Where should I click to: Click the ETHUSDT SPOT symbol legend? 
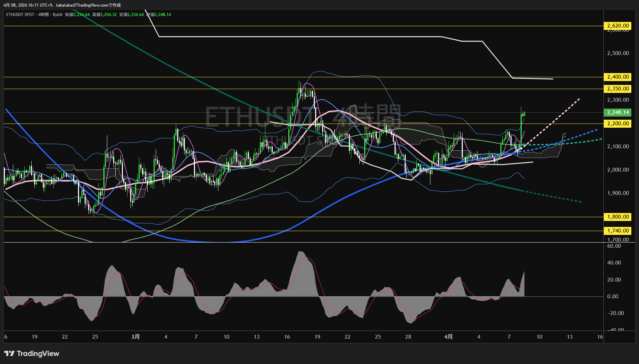[20, 15]
